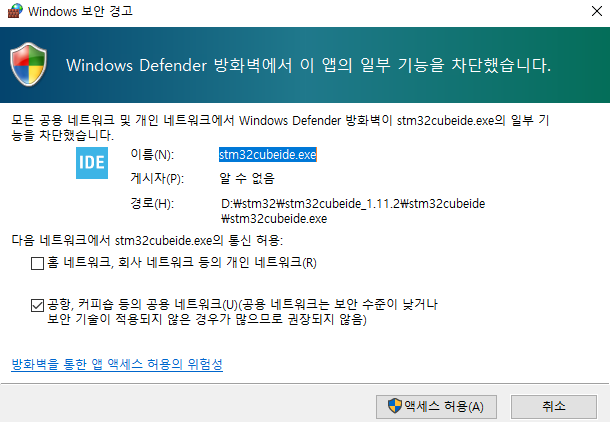Click the 다음 네트워크에서 통신 허용 text

(x=147, y=240)
